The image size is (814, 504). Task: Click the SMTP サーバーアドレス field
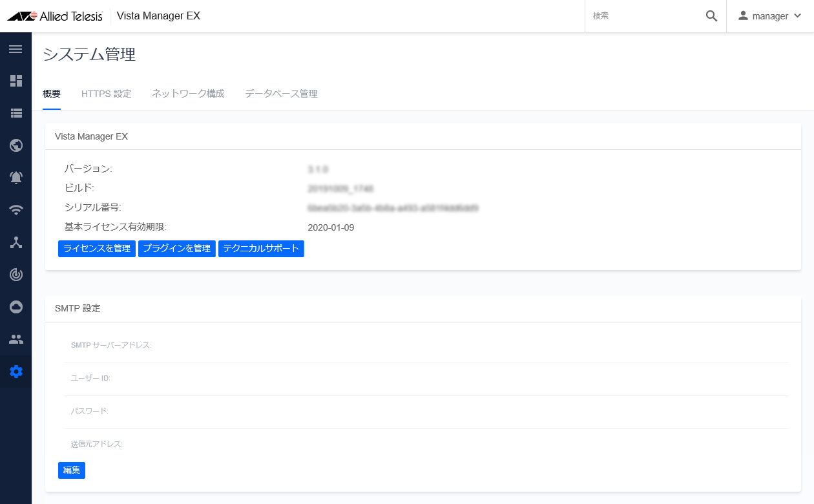[426, 346]
